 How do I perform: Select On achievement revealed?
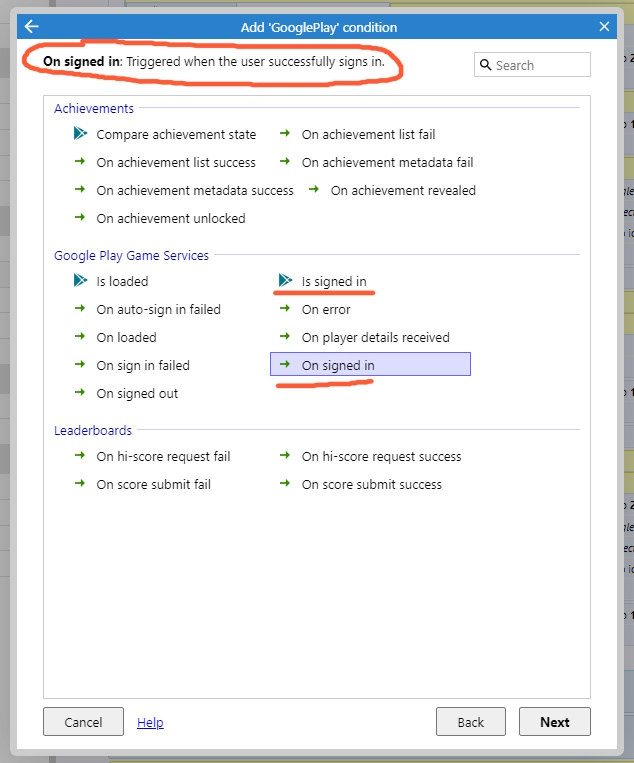(403, 191)
